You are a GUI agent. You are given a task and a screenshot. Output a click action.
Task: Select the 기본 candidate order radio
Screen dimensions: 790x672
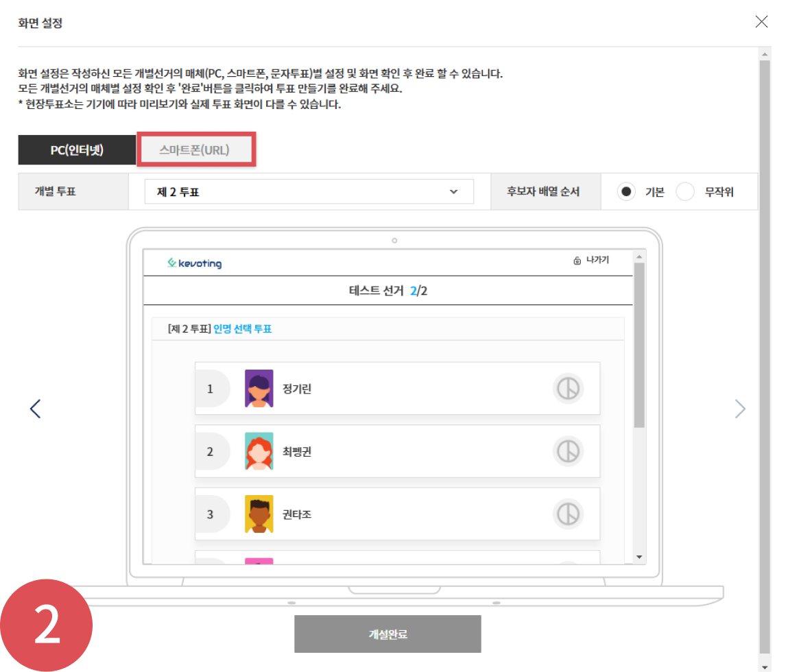coord(625,192)
